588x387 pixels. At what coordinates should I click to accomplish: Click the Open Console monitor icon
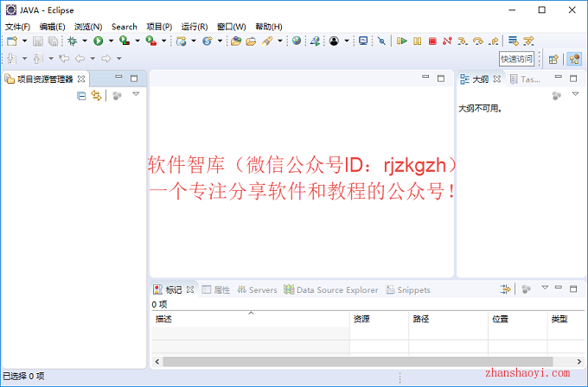pyautogui.click(x=363, y=41)
